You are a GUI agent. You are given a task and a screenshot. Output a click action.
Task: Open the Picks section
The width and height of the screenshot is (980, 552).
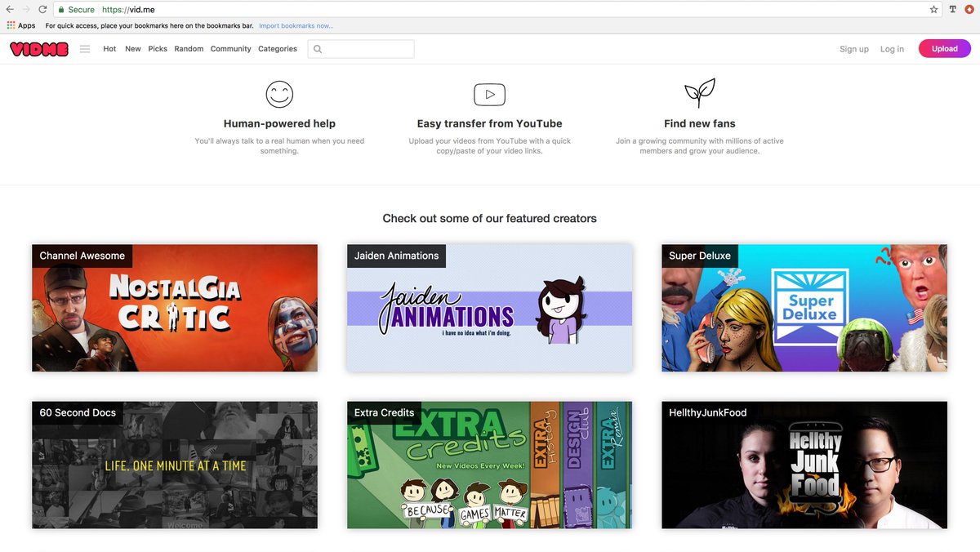click(x=158, y=49)
